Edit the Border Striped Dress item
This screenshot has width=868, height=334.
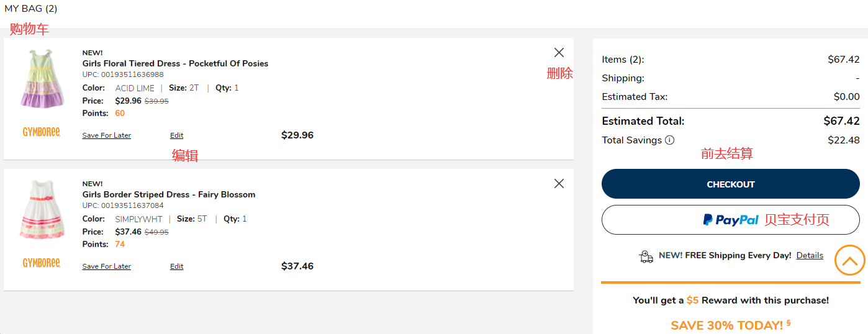(176, 266)
